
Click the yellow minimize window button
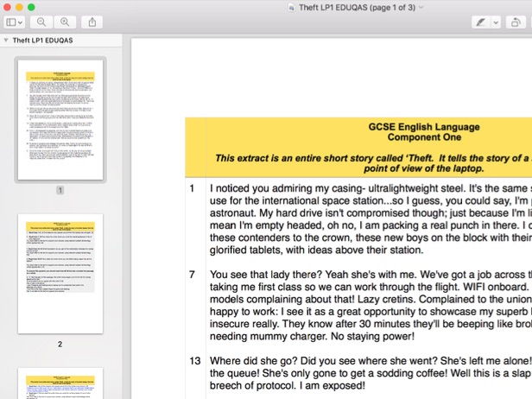19,7
